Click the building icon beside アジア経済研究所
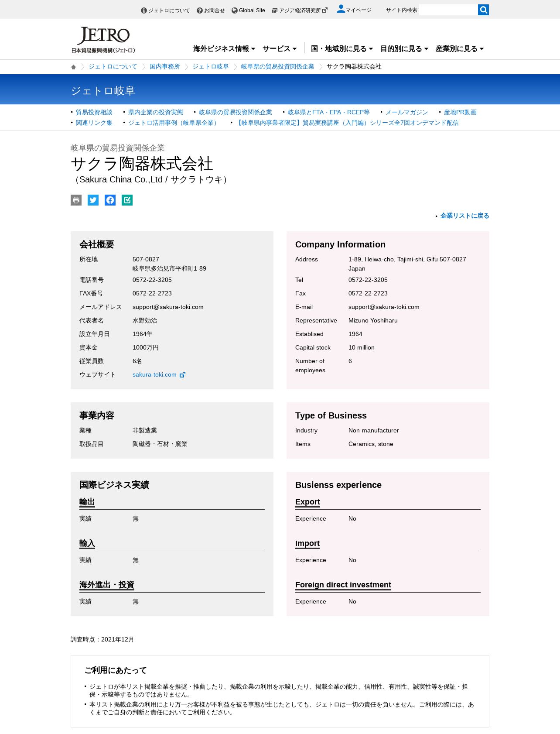The height and width of the screenshot is (734, 560). point(275,10)
